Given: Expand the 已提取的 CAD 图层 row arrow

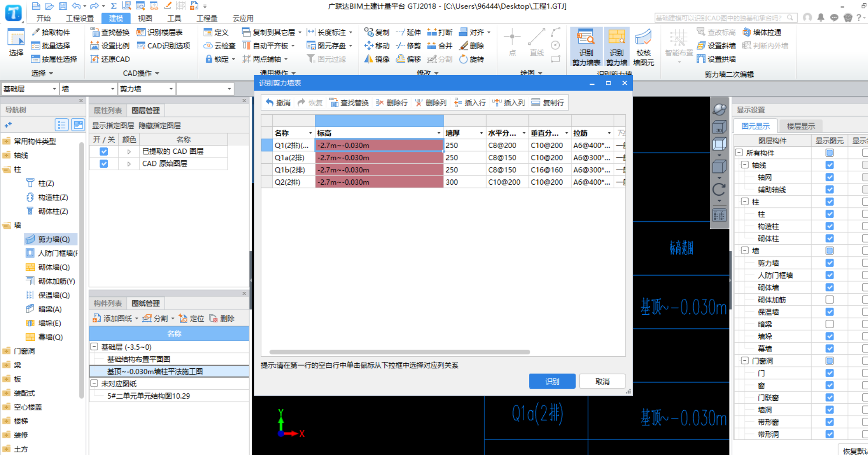Looking at the screenshot, I should (129, 152).
